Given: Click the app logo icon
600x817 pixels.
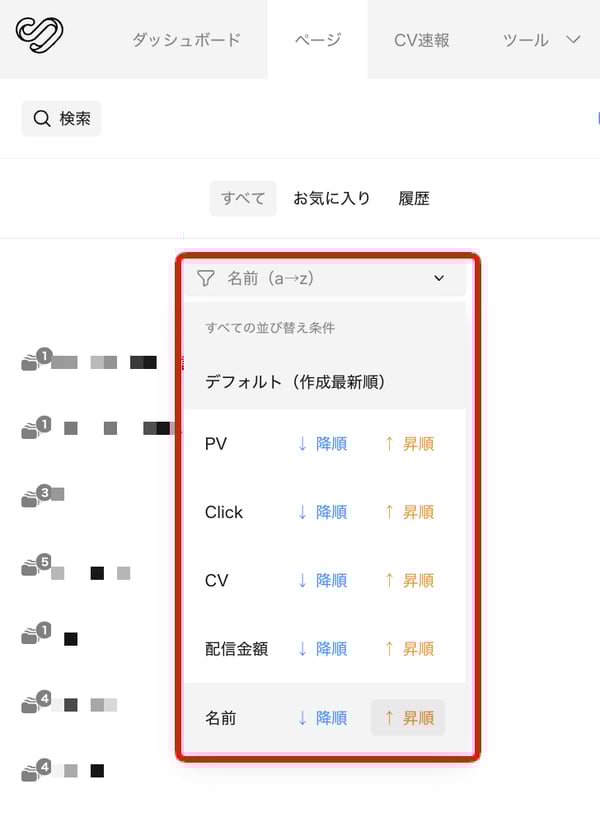Looking at the screenshot, I should click(x=40, y=34).
